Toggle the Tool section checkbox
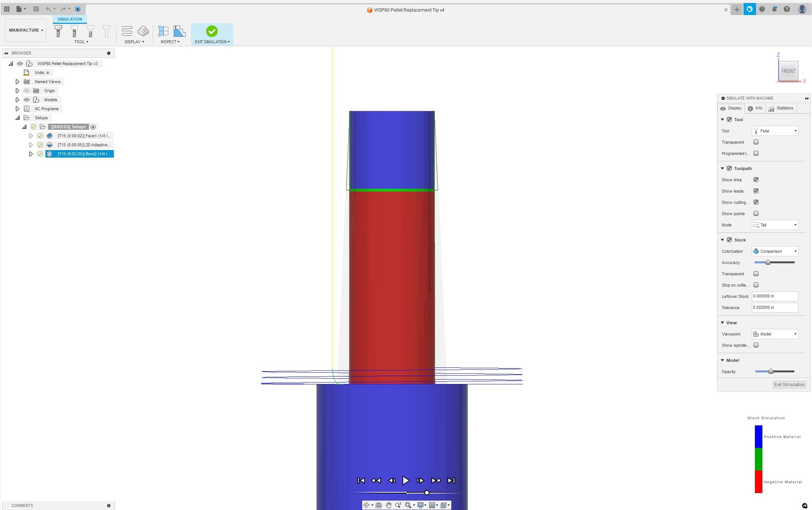The height and width of the screenshot is (510, 812). pos(729,120)
